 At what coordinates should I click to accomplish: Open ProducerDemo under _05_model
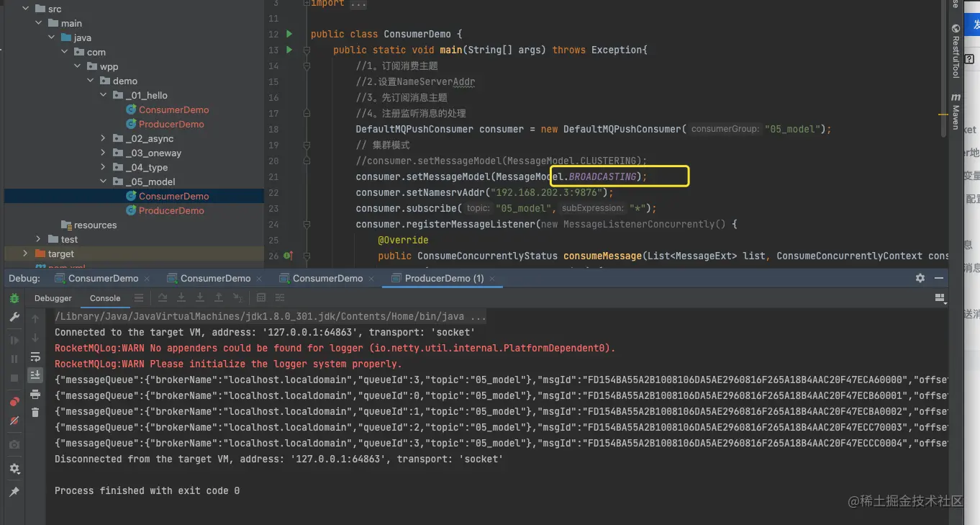click(171, 210)
